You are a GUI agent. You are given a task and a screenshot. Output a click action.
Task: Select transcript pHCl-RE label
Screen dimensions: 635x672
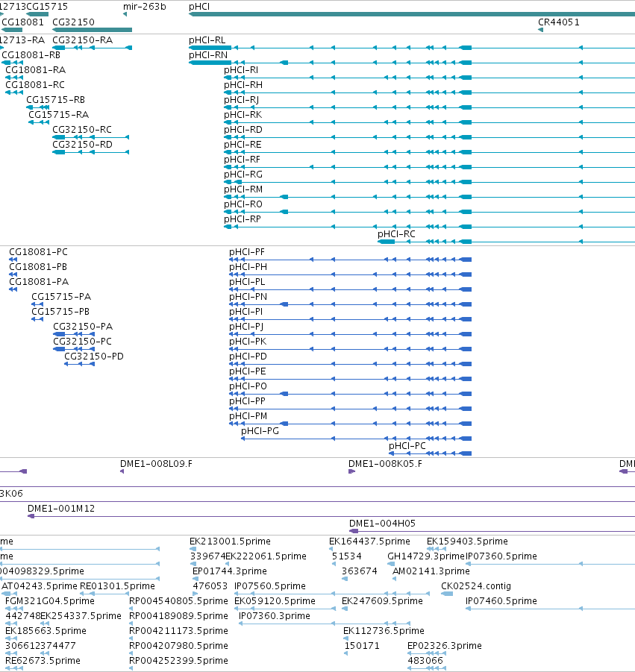243,145
